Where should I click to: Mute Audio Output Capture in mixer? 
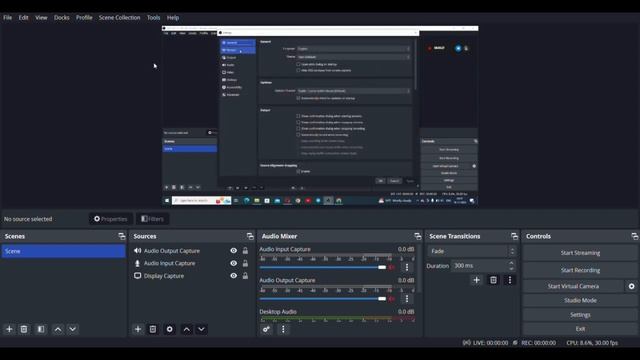click(392, 299)
